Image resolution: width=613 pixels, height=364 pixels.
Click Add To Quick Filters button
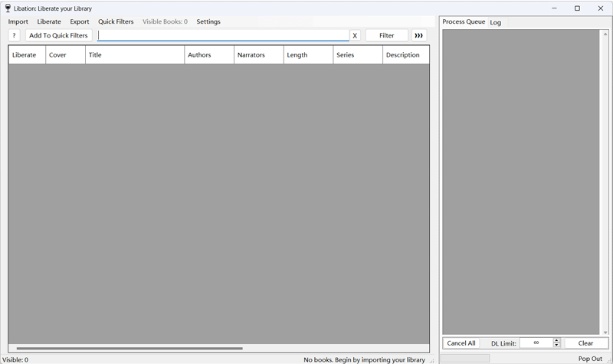pyautogui.click(x=59, y=35)
